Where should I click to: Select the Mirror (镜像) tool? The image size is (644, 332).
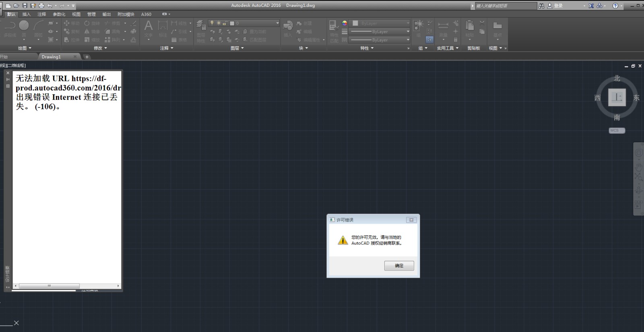click(92, 31)
